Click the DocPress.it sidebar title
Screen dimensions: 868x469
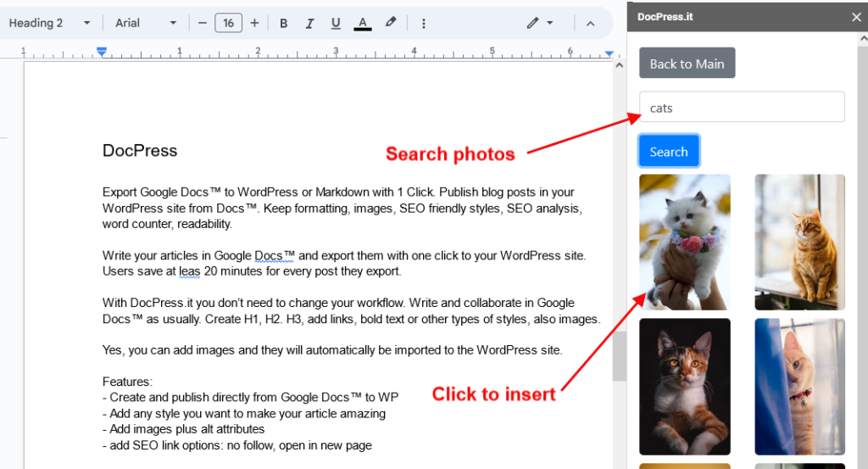click(665, 17)
